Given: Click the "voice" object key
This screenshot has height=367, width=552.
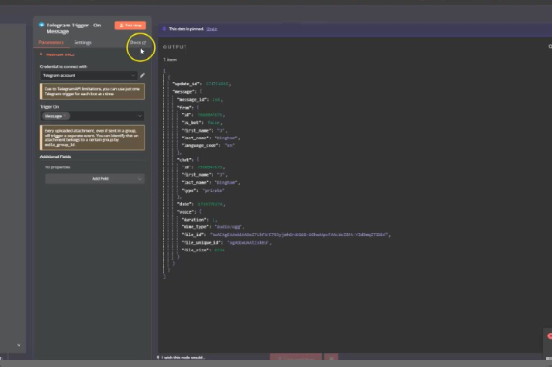Looking at the screenshot, I should point(187,212).
